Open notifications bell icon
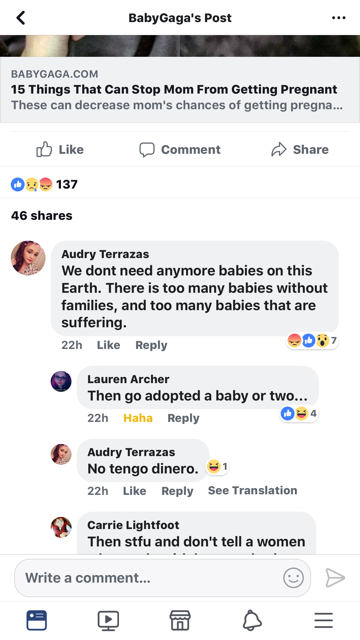This screenshot has height=640, width=360. point(252,620)
